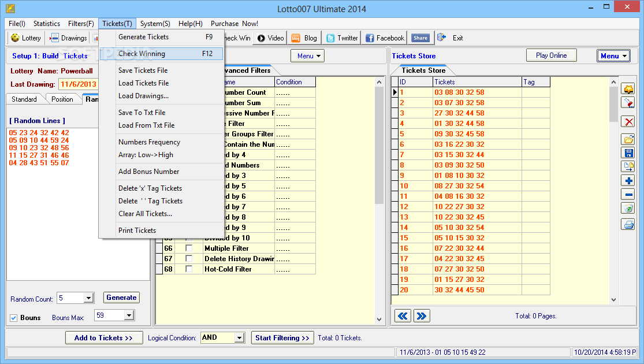Open the Random Count dropdown
The width and height of the screenshot is (644, 364).
point(88,298)
